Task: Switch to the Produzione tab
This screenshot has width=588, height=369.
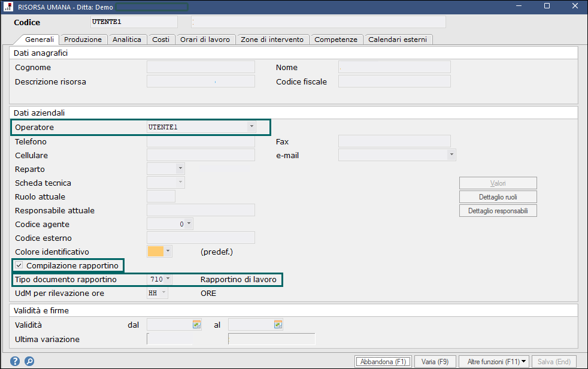Action: pyautogui.click(x=83, y=40)
